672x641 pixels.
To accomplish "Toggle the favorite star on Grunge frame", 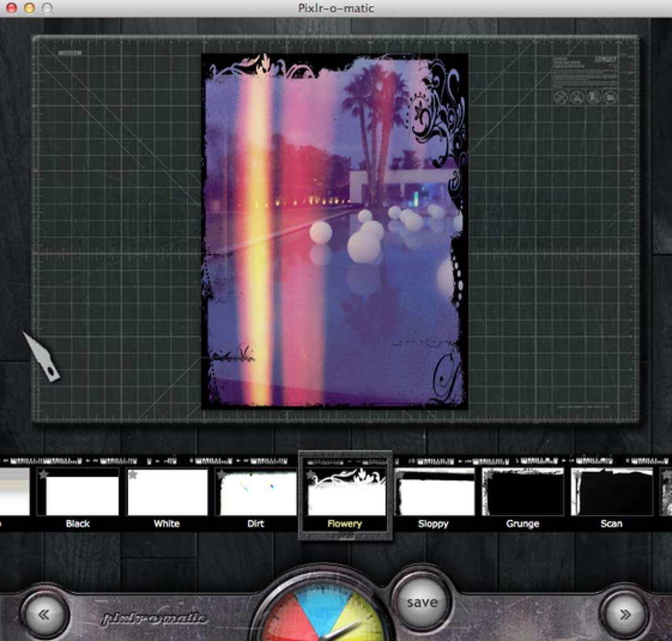I will 489,474.
